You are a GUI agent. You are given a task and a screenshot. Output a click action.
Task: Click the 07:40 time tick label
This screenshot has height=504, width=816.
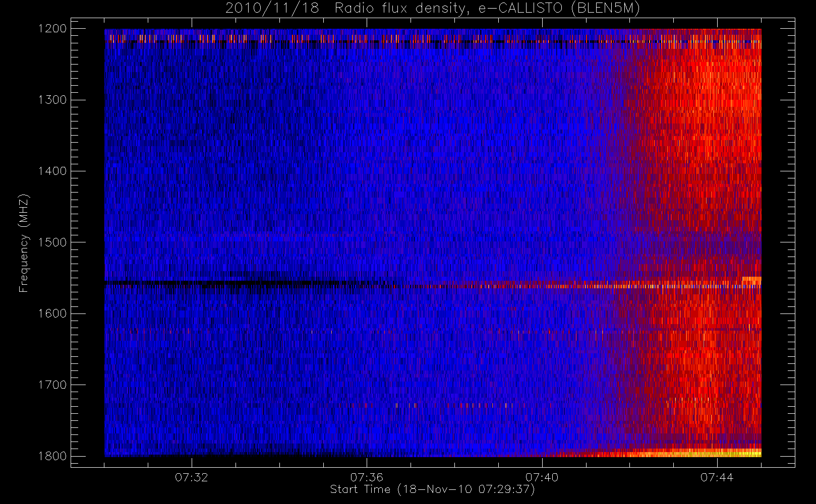click(542, 477)
